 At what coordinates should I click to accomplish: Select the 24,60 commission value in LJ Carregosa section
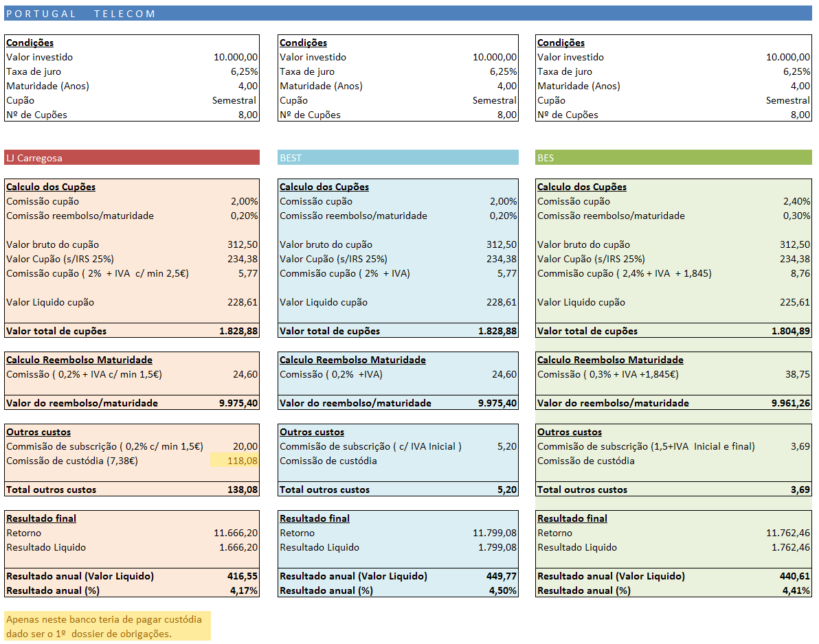click(245, 374)
